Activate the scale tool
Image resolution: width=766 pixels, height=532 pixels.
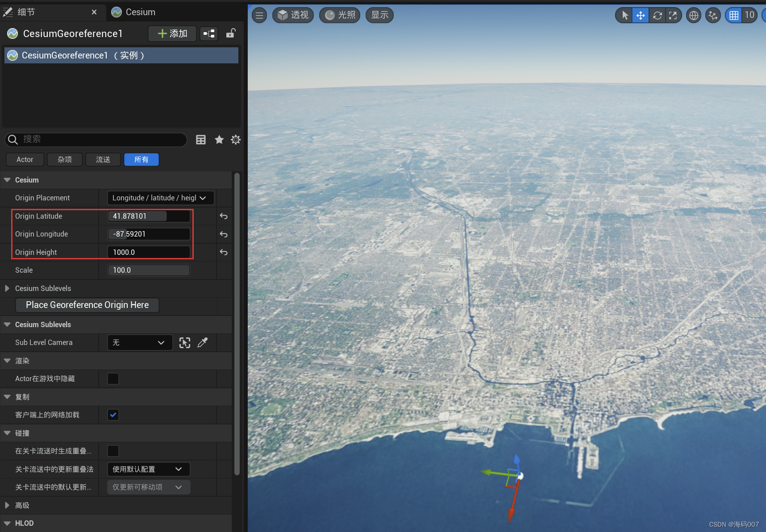tap(673, 16)
